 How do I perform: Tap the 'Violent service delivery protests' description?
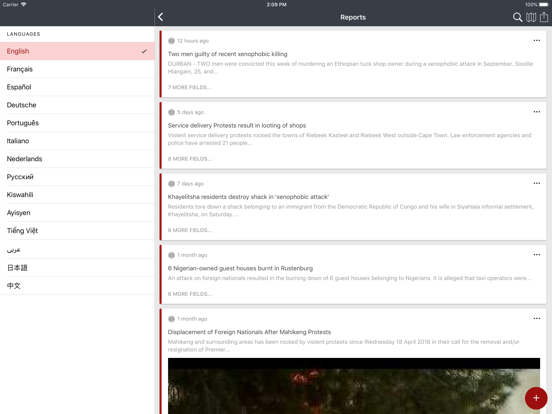click(349, 139)
